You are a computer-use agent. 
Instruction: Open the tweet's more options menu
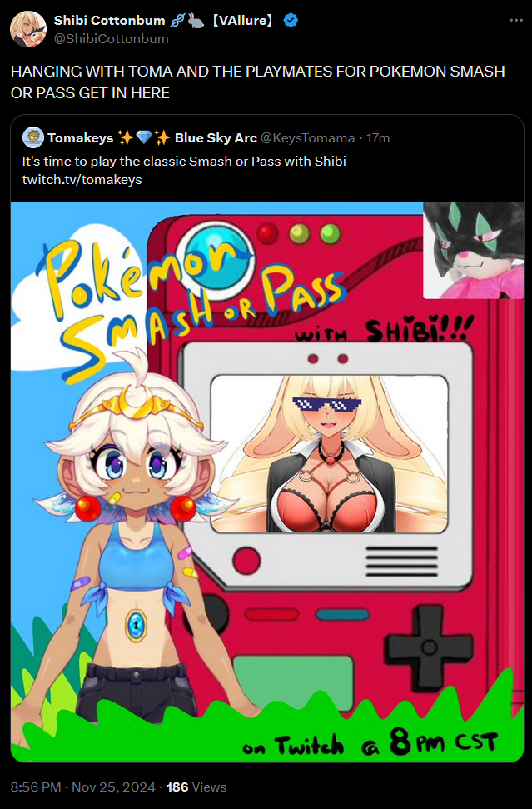click(516, 20)
